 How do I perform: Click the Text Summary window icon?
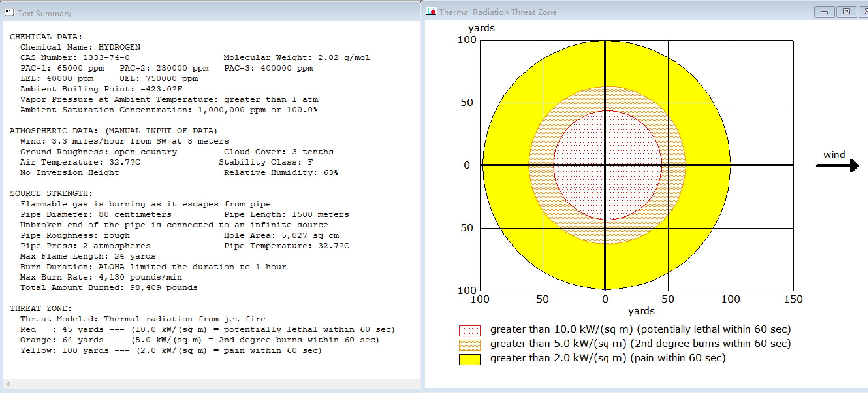(9, 13)
